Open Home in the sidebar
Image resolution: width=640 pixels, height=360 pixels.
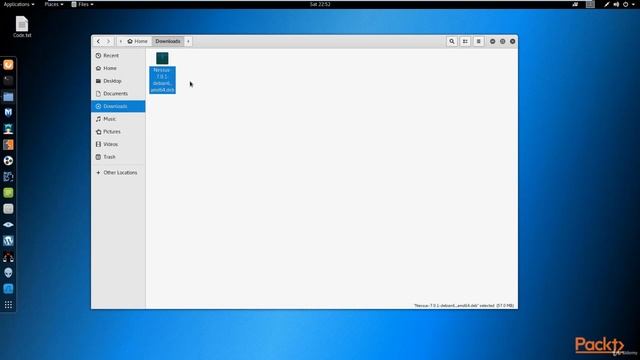118,68
